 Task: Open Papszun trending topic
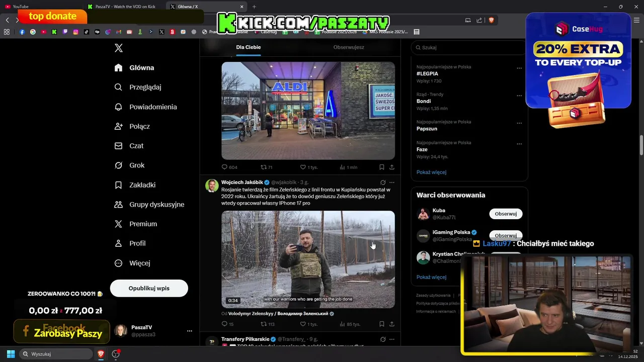(x=427, y=129)
